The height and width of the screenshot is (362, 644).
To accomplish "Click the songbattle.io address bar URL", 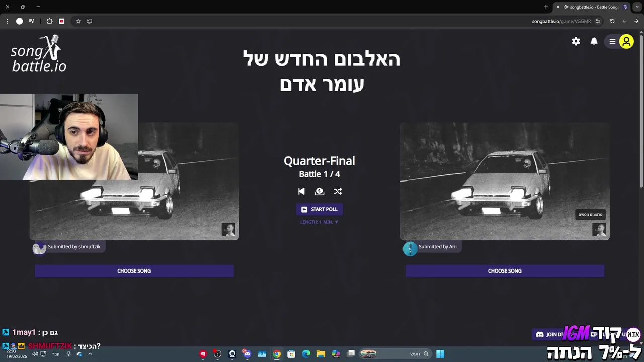I will 561,21.
